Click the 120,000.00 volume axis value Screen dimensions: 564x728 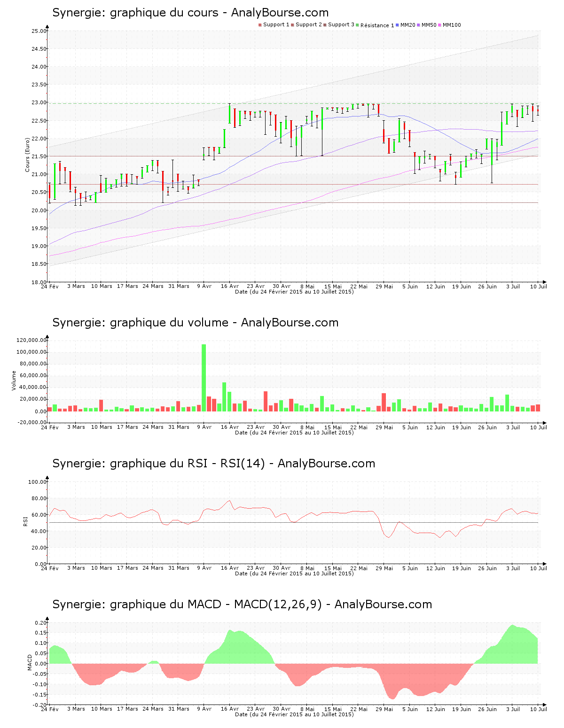click(x=31, y=340)
